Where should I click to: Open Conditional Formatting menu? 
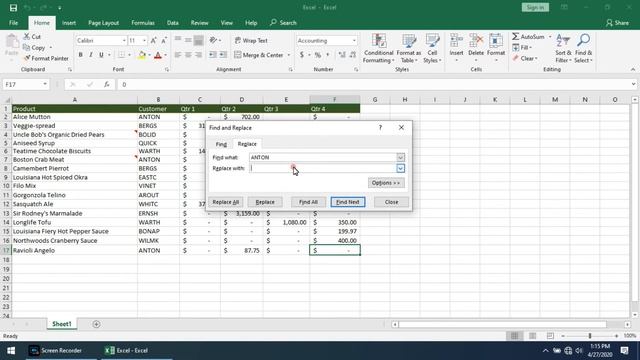click(x=378, y=48)
